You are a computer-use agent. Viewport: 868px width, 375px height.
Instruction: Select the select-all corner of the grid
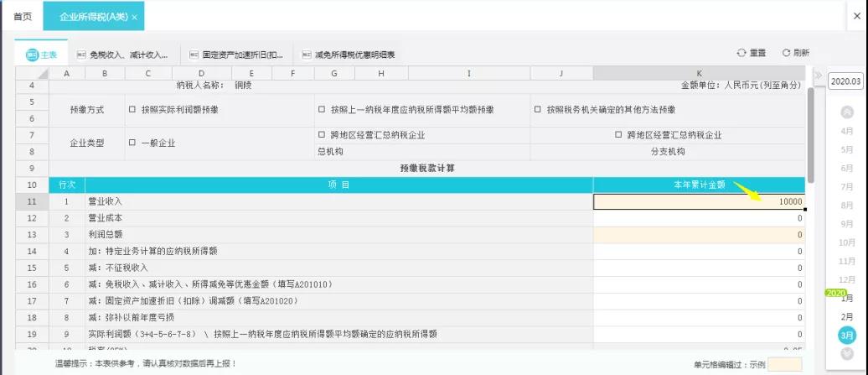[x=32, y=73]
